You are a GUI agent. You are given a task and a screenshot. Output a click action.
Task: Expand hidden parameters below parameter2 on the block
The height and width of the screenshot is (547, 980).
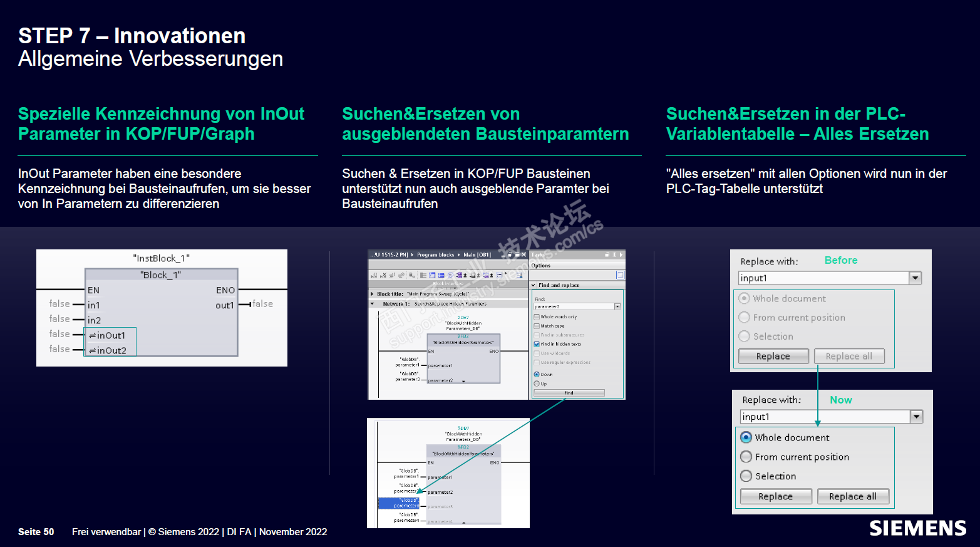click(463, 381)
